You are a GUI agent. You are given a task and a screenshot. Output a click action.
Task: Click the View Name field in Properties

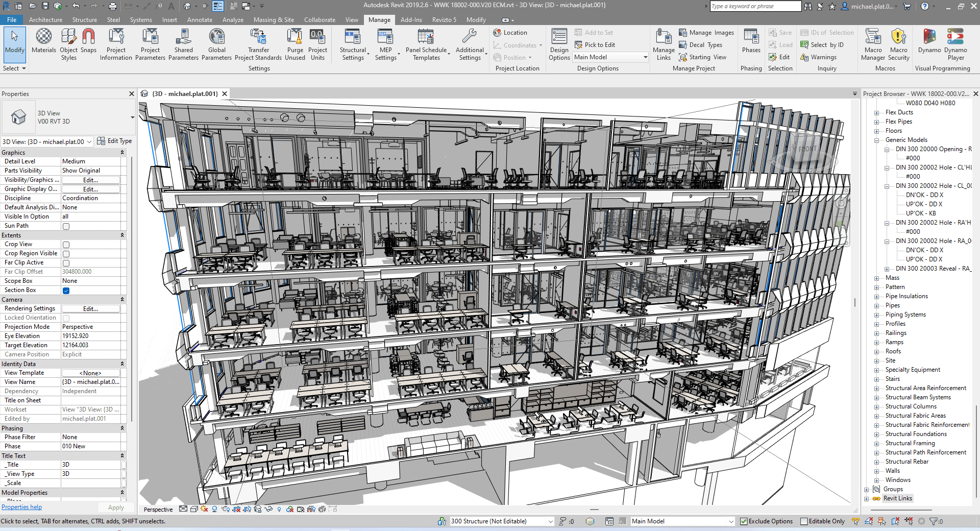[x=91, y=382]
